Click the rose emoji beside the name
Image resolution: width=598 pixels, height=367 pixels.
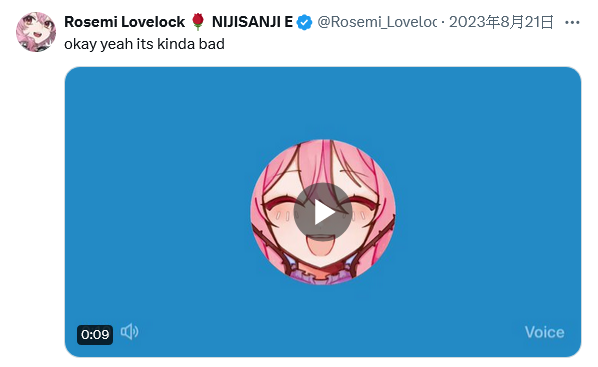(198, 21)
